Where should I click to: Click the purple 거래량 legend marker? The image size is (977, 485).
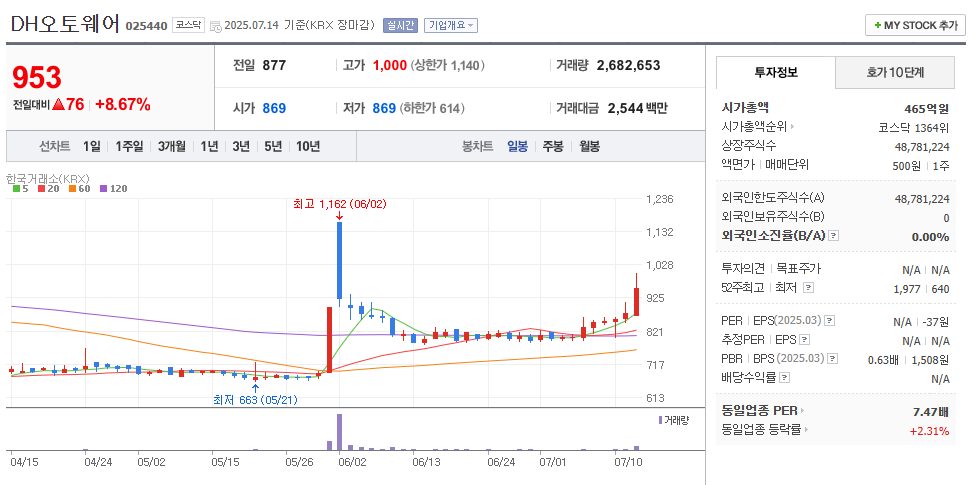(660, 420)
